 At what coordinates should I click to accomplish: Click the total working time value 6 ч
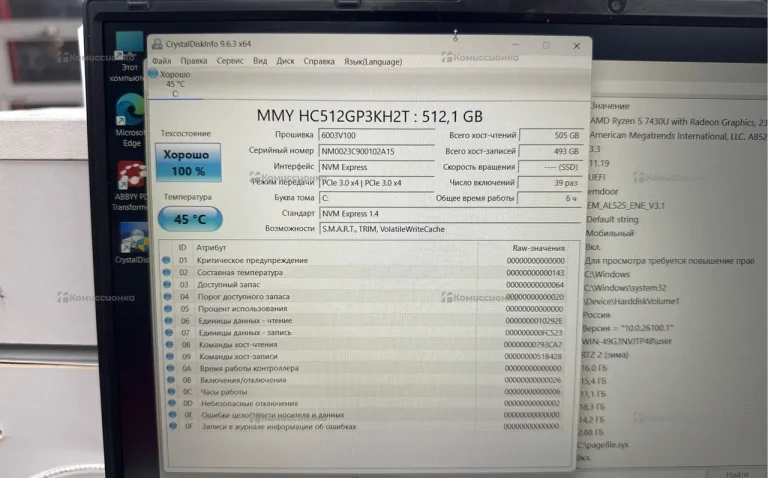(549, 198)
